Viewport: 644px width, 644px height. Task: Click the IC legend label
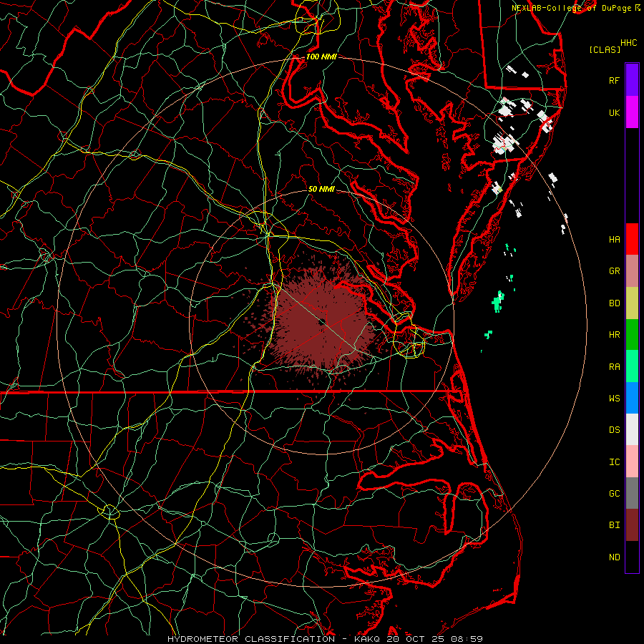pyautogui.click(x=614, y=462)
